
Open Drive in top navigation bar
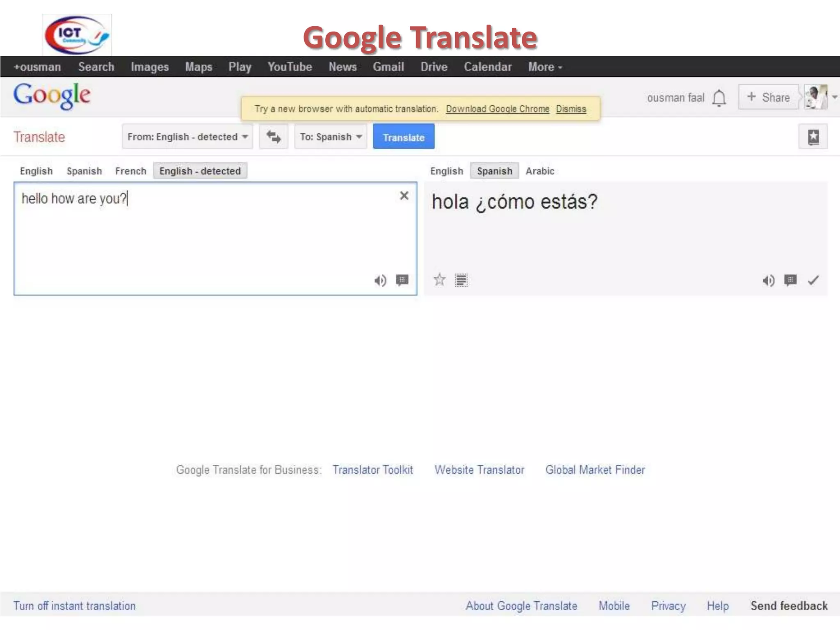coord(434,67)
